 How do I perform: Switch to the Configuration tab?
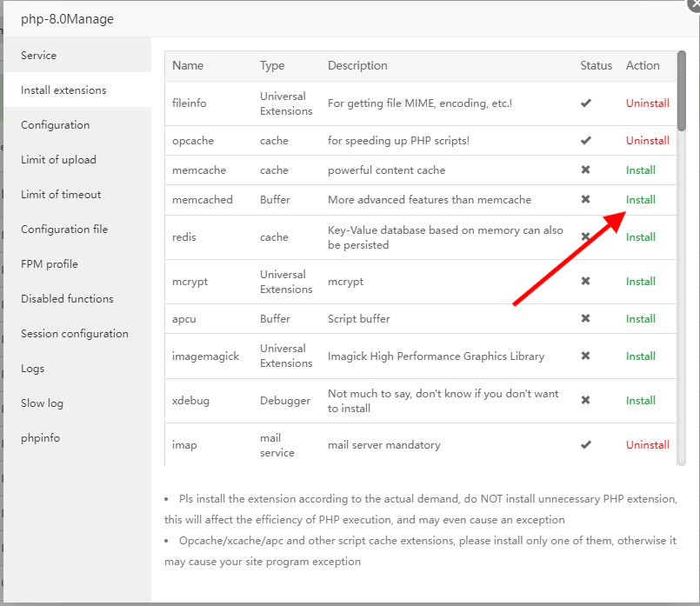[56, 125]
